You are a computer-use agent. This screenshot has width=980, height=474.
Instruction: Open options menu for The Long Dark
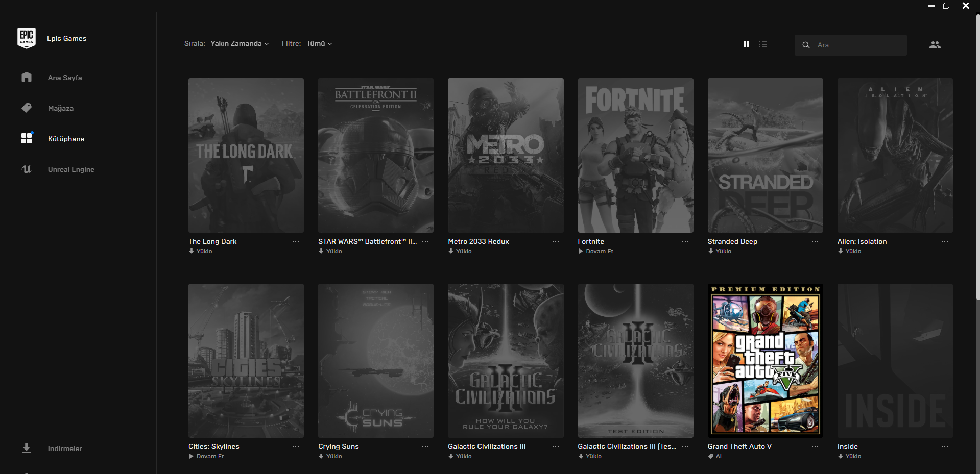point(296,242)
